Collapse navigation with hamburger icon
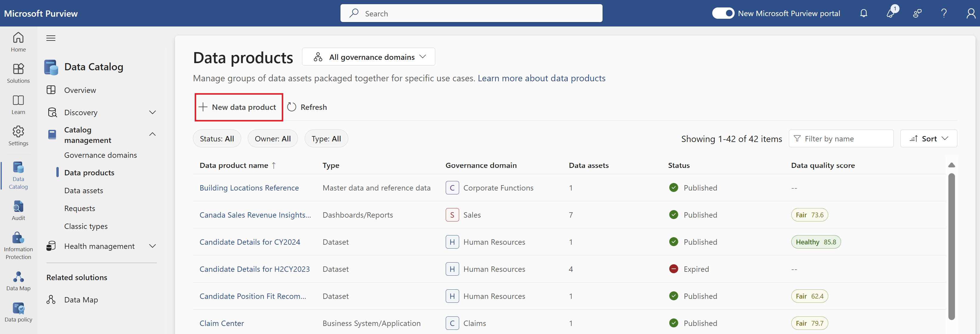Viewport: 980px width, 334px height. [51, 38]
